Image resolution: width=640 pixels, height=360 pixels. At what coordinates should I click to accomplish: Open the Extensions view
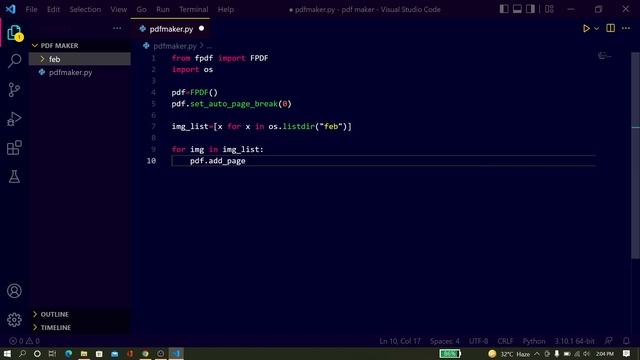click(x=14, y=148)
